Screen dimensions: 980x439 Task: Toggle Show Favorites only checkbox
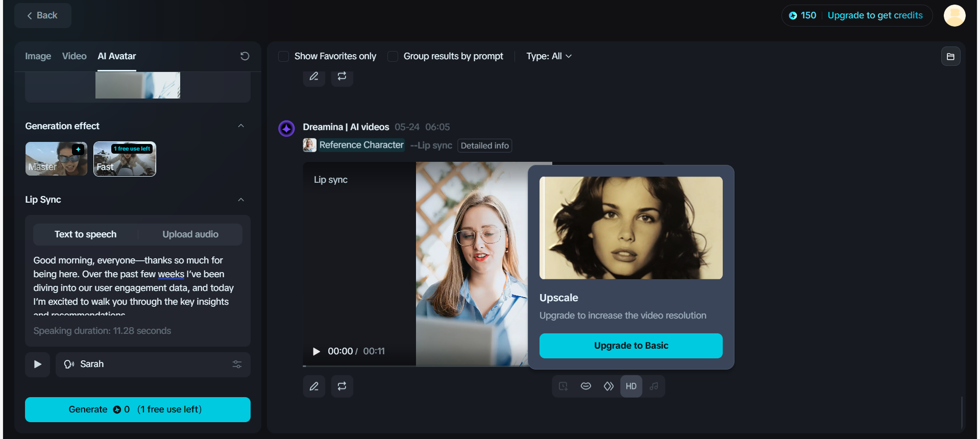tap(283, 56)
